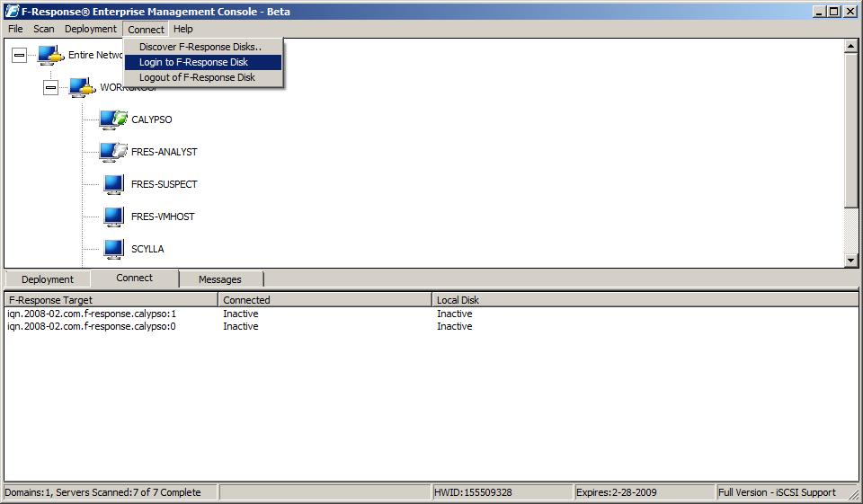
Task: Open the Scan menu
Action: click(44, 29)
